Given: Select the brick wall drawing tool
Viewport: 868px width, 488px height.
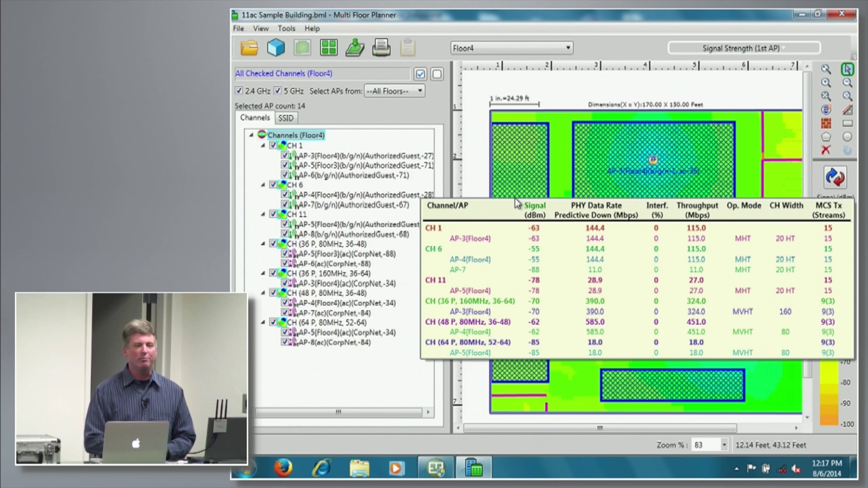Looking at the screenshot, I should pyautogui.click(x=826, y=123).
